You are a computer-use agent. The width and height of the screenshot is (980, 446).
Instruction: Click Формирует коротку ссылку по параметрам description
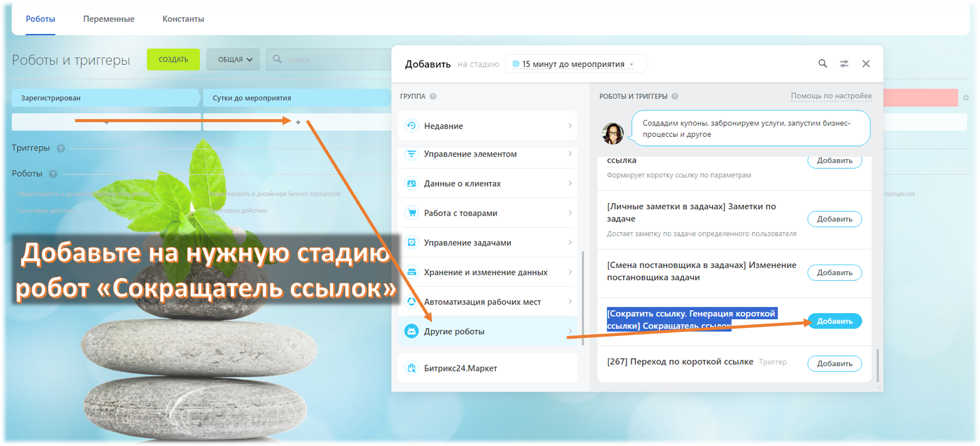(679, 175)
